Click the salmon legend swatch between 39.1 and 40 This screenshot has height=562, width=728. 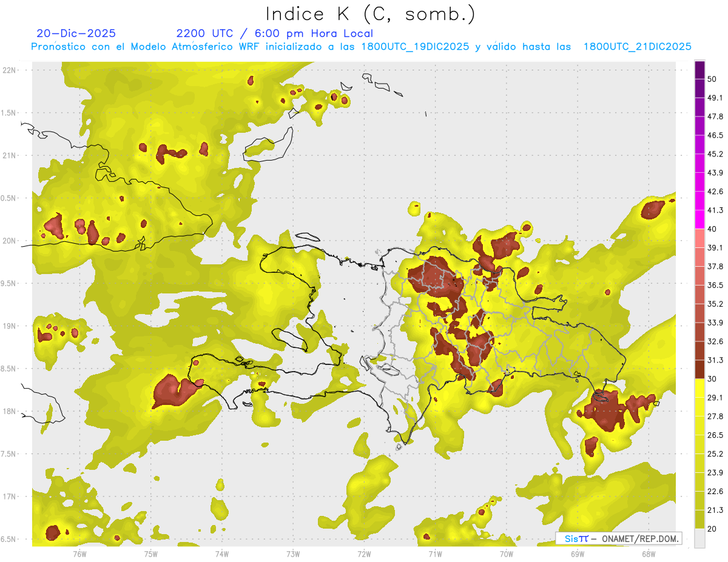(x=699, y=238)
